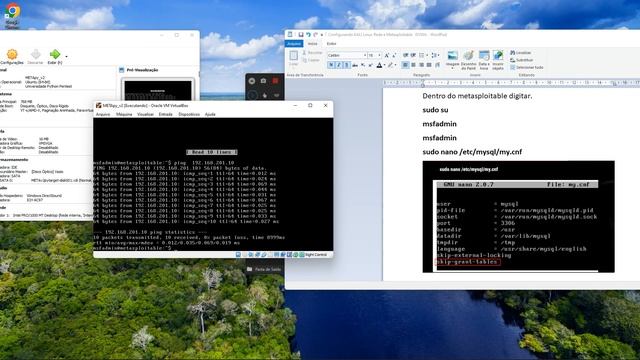Open the Ajuda menu in the VM window
This screenshot has width=640, height=360.
[210, 114]
